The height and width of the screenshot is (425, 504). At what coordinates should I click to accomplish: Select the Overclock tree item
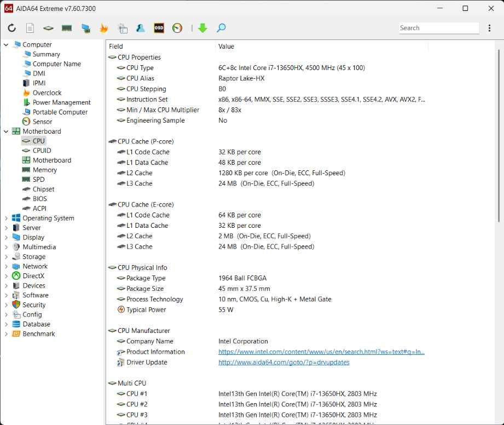pyautogui.click(x=47, y=93)
